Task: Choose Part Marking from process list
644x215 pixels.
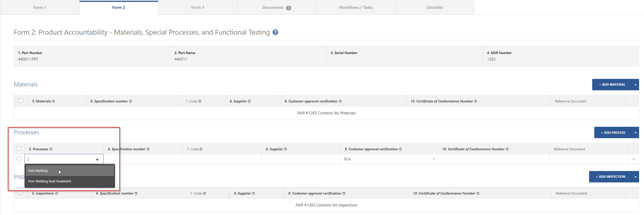Action: pos(70,171)
